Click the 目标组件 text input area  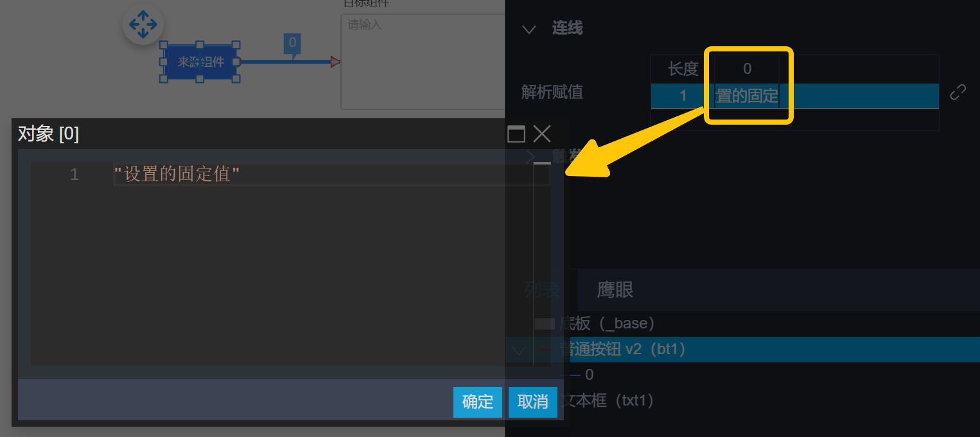click(422, 61)
